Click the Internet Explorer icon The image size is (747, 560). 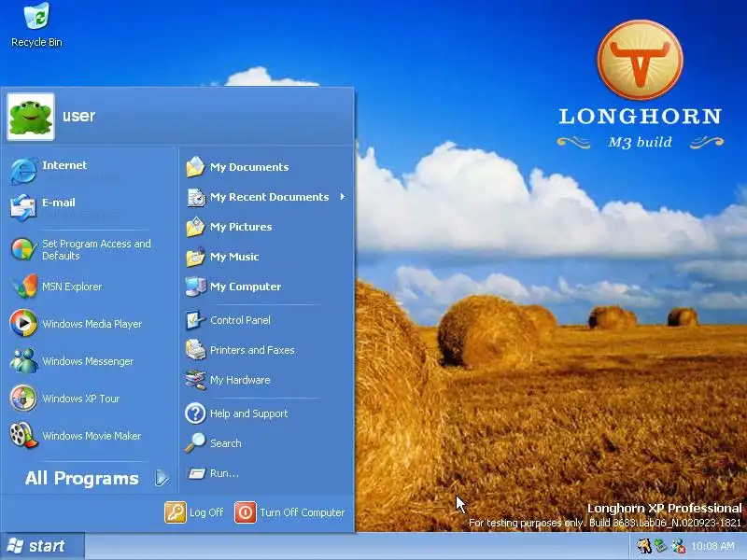pyautogui.click(x=23, y=171)
